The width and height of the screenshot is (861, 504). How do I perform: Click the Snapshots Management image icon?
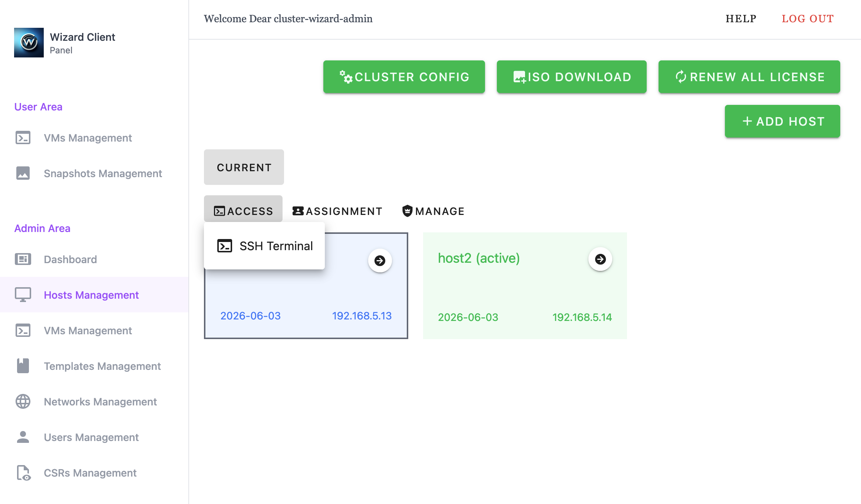tap(23, 173)
